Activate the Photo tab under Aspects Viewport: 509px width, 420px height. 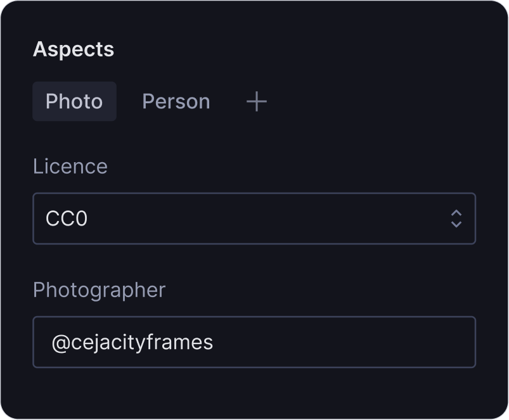click(74, 101)
